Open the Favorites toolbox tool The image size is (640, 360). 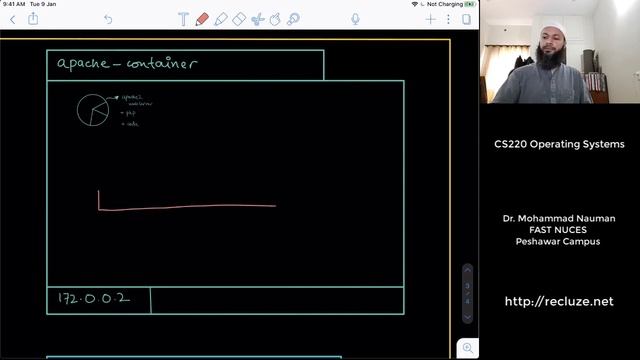pyautogui.click(x=293, y=19)
